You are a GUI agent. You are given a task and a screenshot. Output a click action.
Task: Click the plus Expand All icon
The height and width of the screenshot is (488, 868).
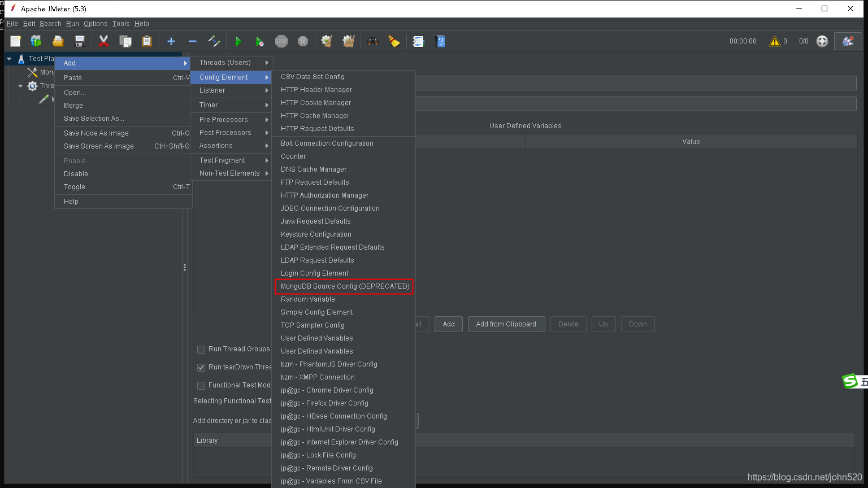pyautogui.click(x=171, y=41)
